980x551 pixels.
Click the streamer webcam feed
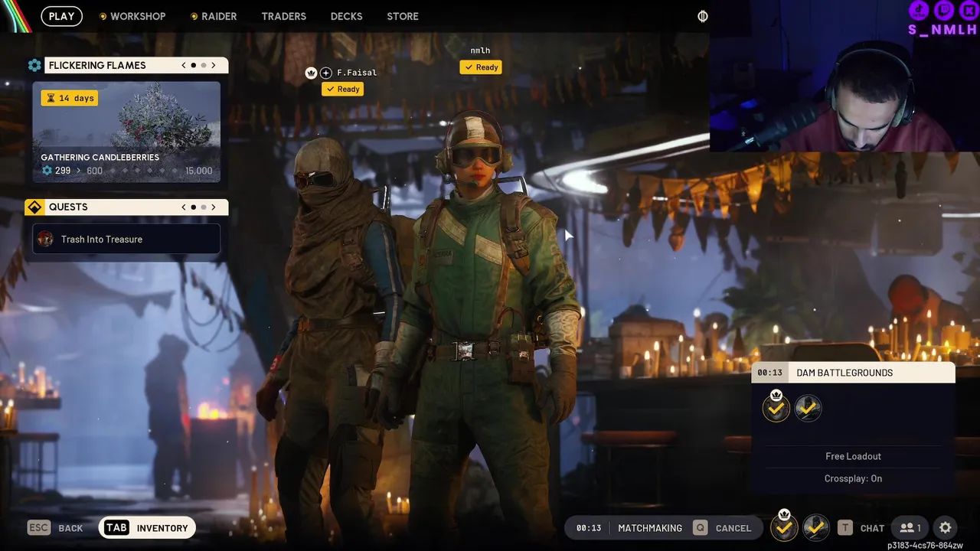coord(844,76)
